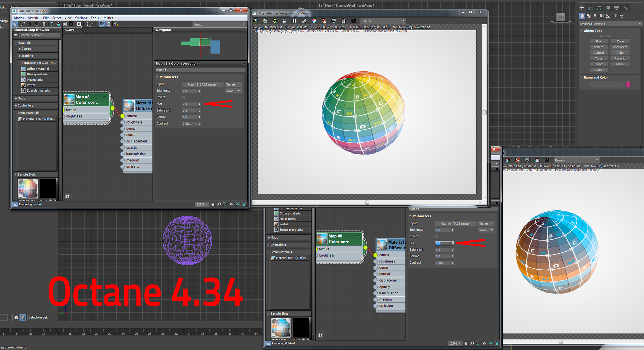This screenshot has height=350, width=644.
Task: Pick material from object with eyedropper tool
Action: pyautogui.click(x=23, y=24)
